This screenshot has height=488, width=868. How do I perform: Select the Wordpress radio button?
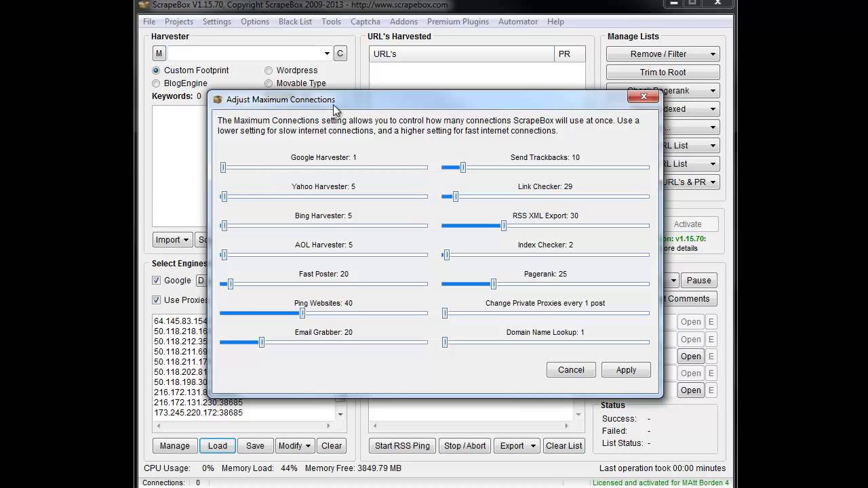(269, 70)
